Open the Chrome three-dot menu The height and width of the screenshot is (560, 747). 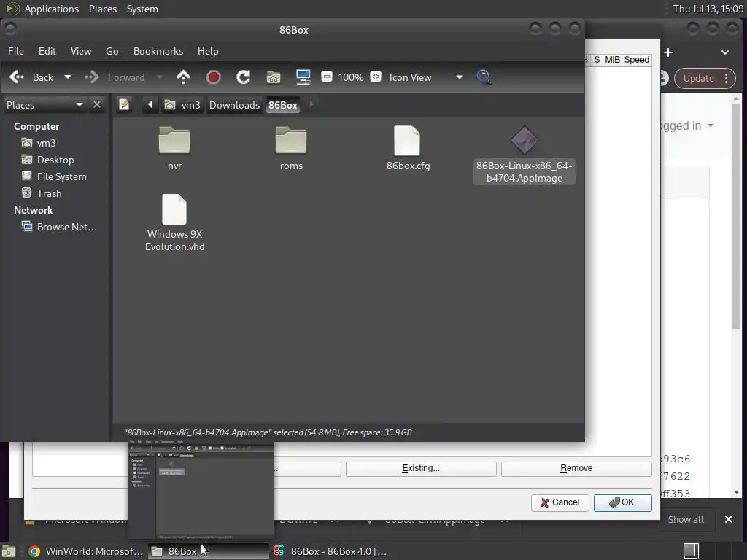(x=726, y=78)
